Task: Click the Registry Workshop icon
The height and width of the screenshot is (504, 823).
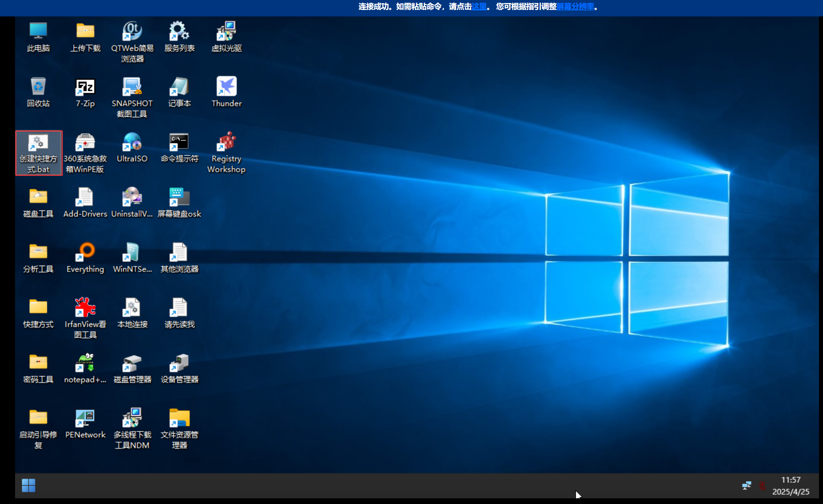Action: pos(226,142)
